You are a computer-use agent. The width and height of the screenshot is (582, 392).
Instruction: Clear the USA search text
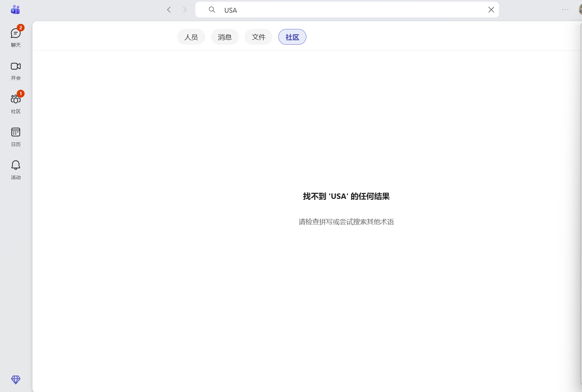[x=491, y=10]
